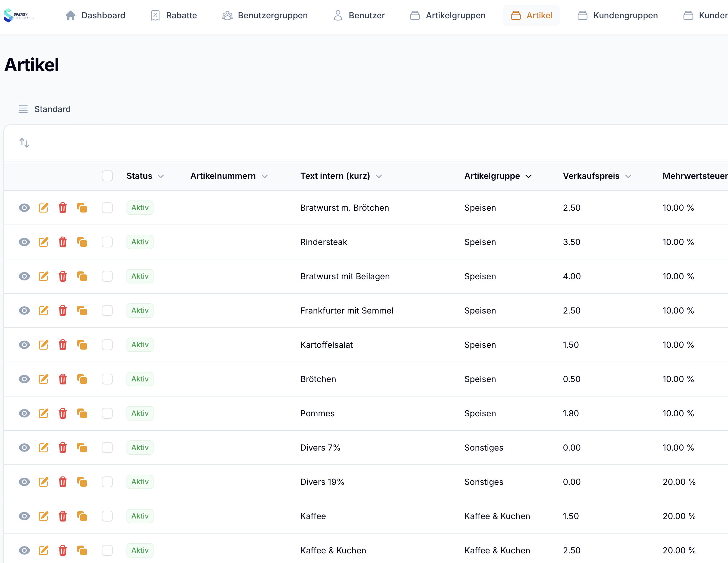The height and width of the screenshot is (563, 728).
Task: Open the Artikelgruppe column dropdown
Action: [x=528, y=176]
